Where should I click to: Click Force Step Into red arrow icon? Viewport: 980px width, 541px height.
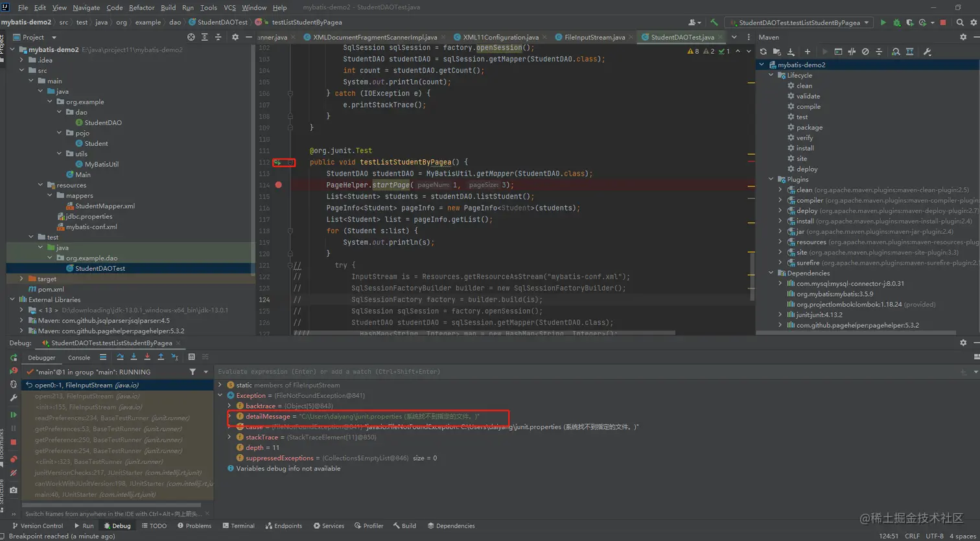[147, 357]
